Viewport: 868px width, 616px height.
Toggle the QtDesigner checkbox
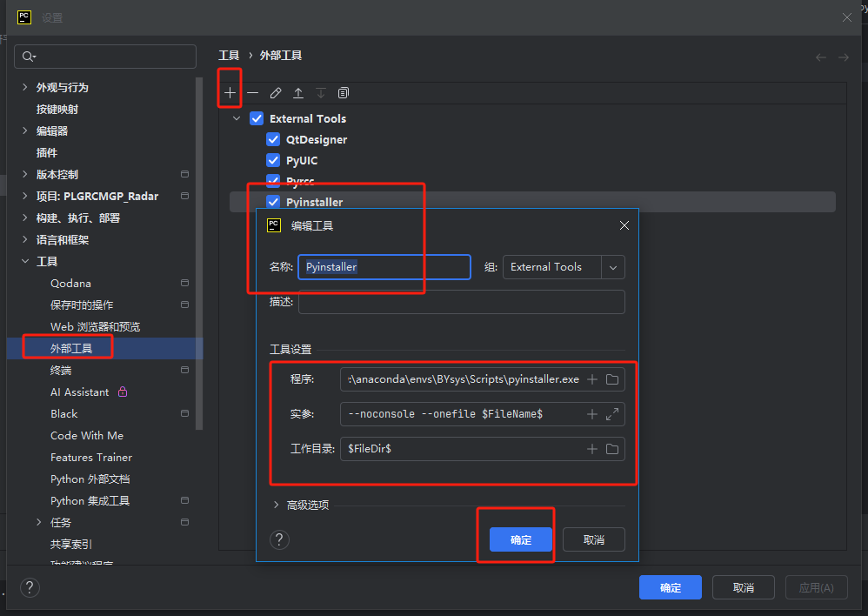point(272,139)
